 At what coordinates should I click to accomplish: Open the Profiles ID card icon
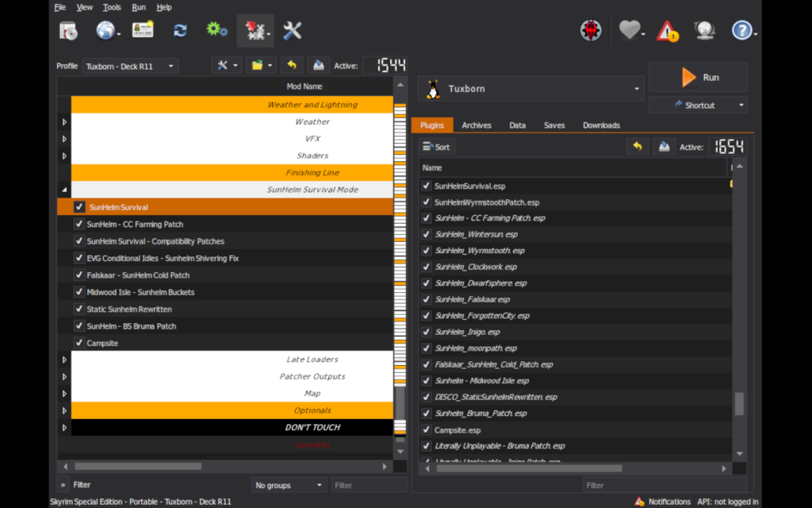pyautogui.click(x=143, y=30)
